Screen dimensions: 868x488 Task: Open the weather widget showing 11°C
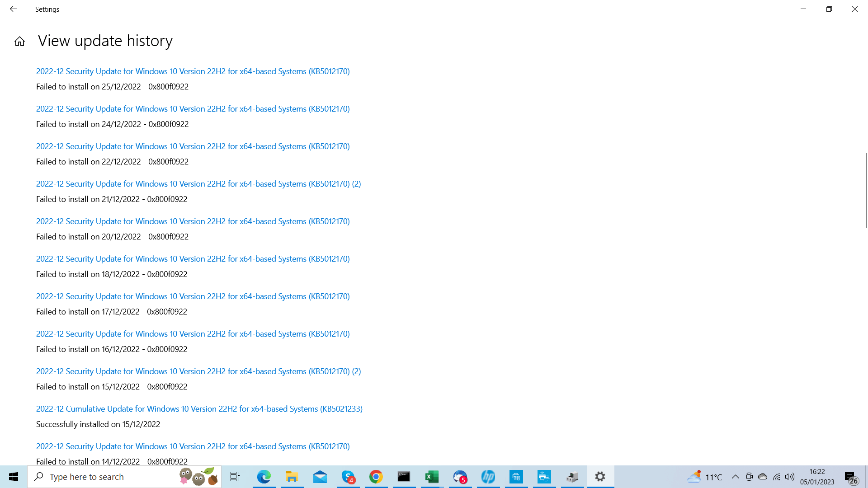pyautogui.click(x=704, y=477)
